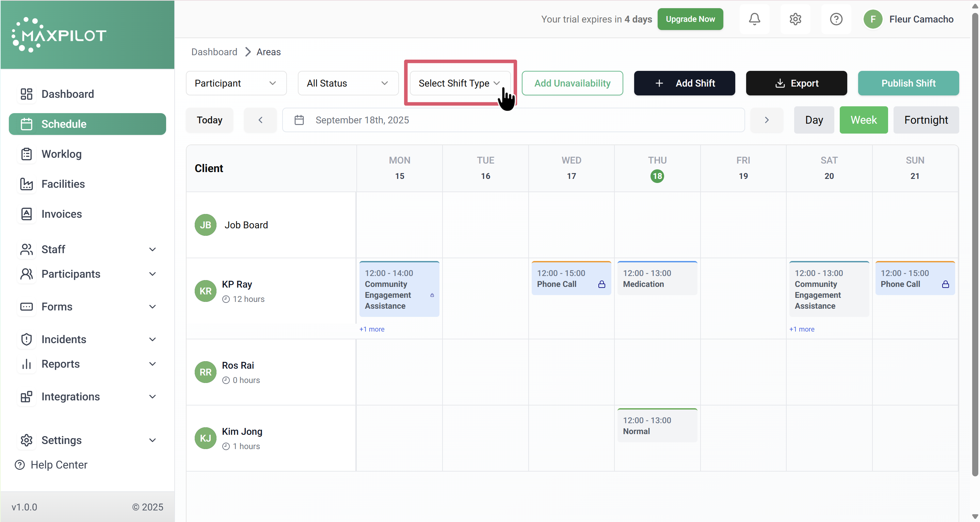The width and height of the screenshot is (980, 522).
Task: Open Worklog from the sidebar
Action: [x=61, y=154]
